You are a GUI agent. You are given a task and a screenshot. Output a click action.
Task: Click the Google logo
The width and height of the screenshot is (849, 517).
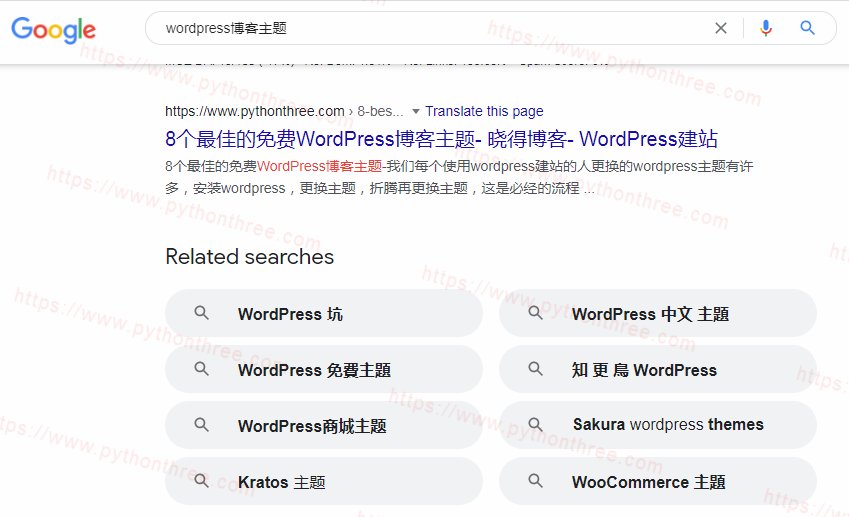[x=54, y=30]
